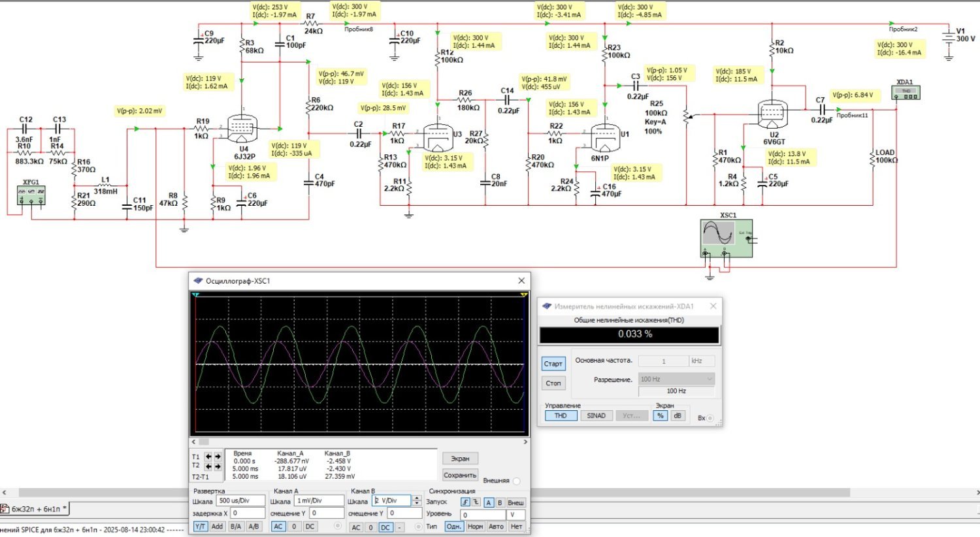Select the C2 0.22µF coupling capacitor
Image resolution: width=980 pixels, height=537 pixels.
359,133
